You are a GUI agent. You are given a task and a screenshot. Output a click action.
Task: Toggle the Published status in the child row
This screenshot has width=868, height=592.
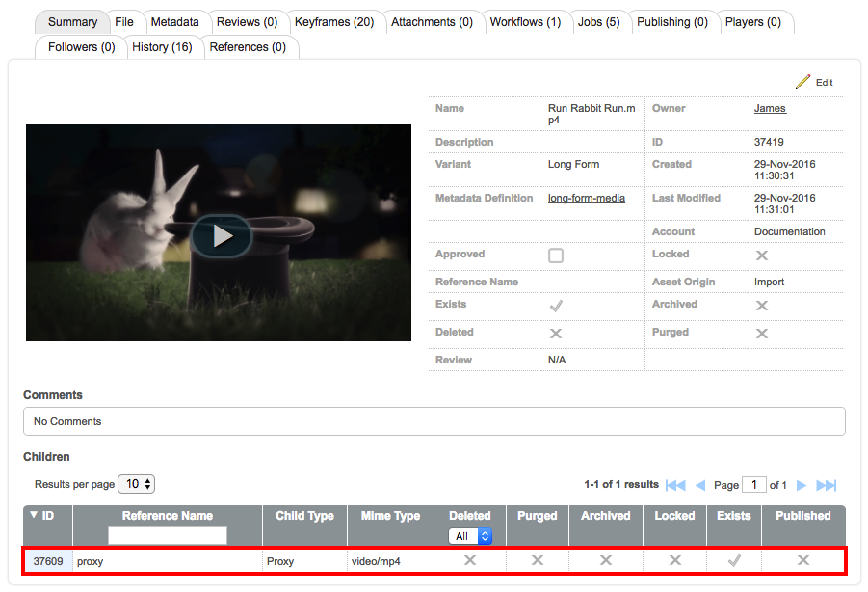802,560
